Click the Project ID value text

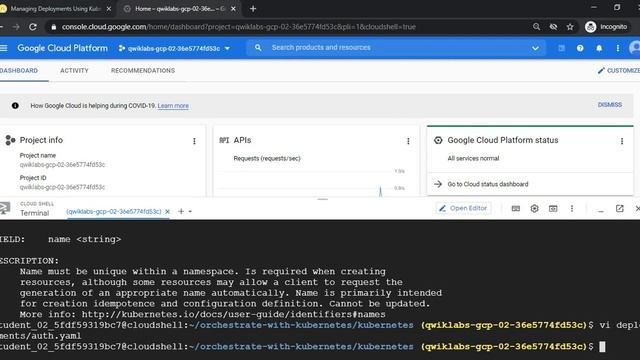(x=62, y=187)
